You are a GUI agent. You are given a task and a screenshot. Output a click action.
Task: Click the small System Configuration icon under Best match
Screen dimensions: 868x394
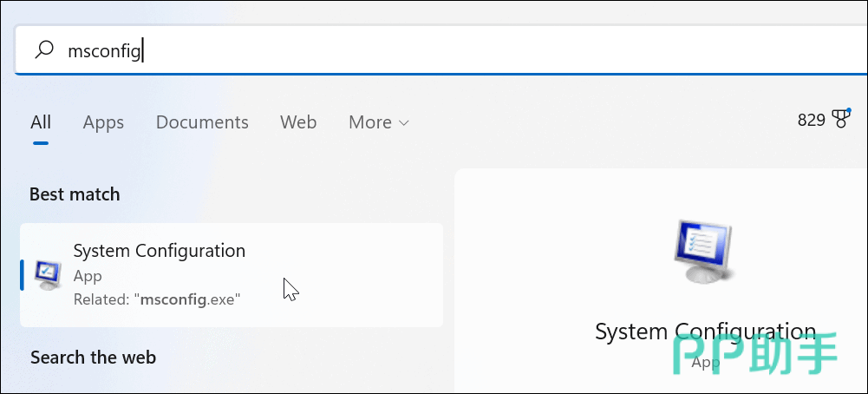48,275
